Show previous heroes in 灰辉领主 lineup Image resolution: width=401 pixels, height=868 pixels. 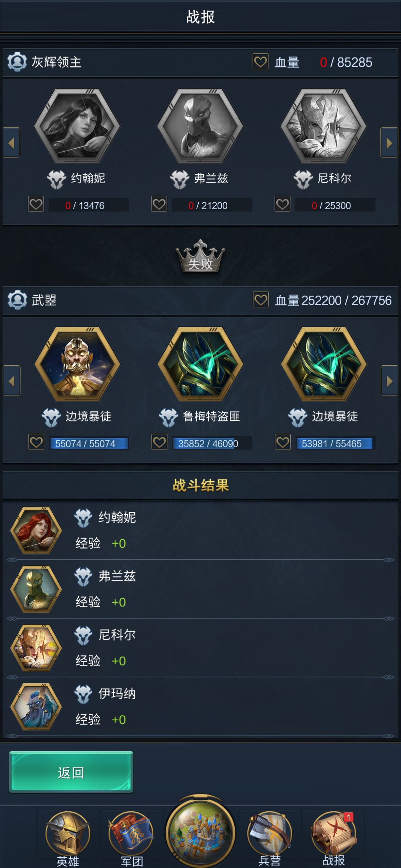12,142
